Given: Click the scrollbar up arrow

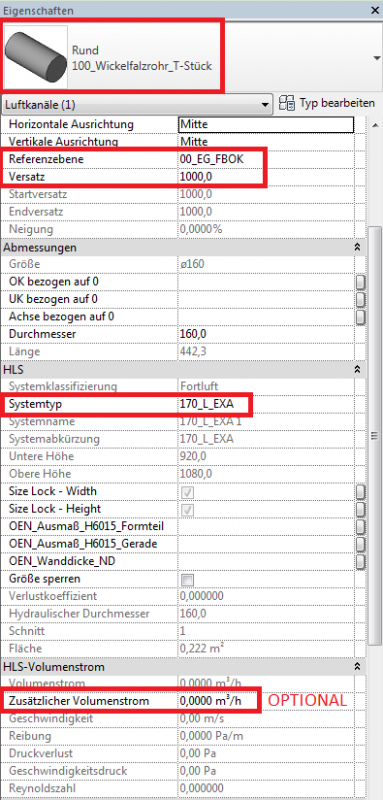Looking at the screenshot, I should 375,124.
